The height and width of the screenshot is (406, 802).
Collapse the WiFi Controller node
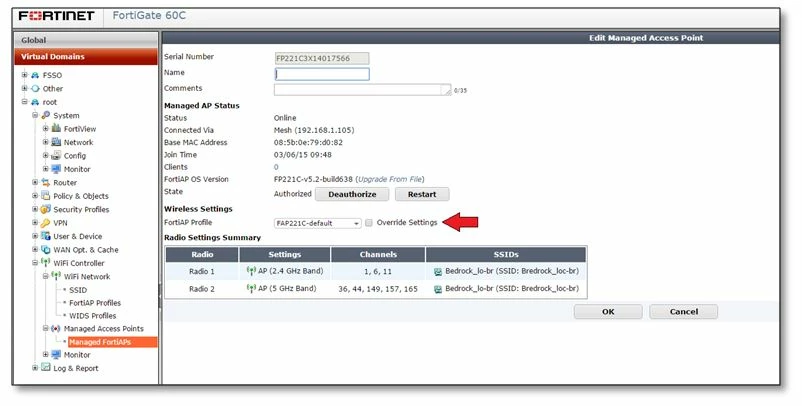tap(35, 263)
